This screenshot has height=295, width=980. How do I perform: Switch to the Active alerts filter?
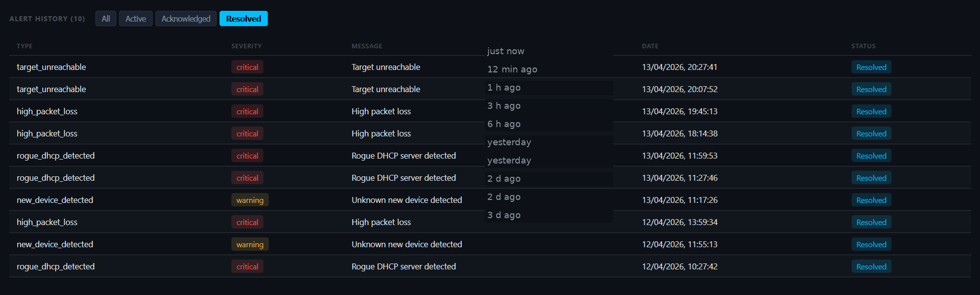tap(135, 19)
